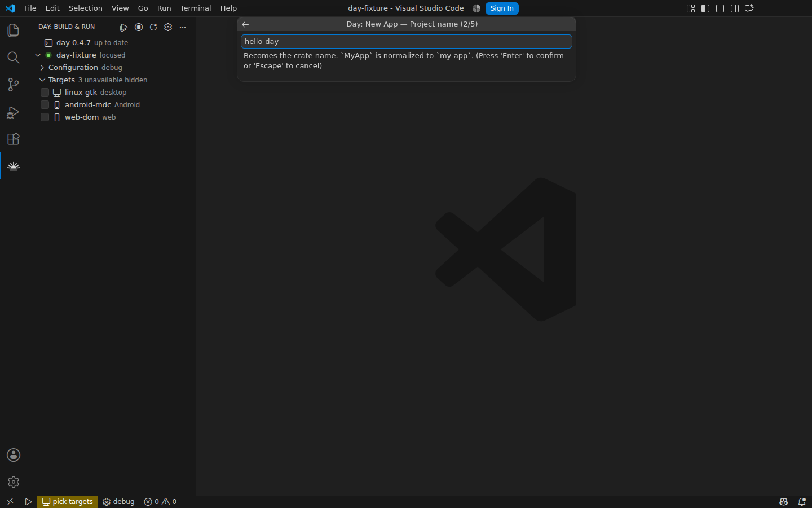Open the Run and Debug view
The image size is (812, 508).
(x=14, y=112)
